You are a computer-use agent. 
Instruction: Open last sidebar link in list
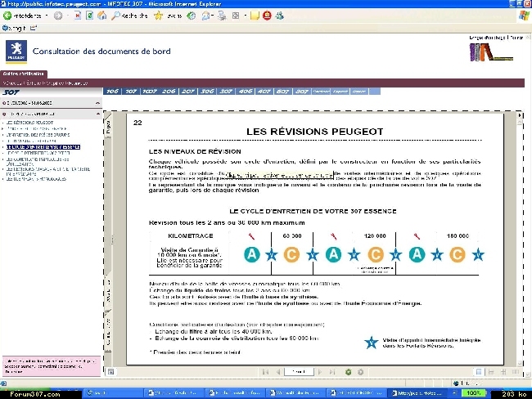(x=36, y=179)
